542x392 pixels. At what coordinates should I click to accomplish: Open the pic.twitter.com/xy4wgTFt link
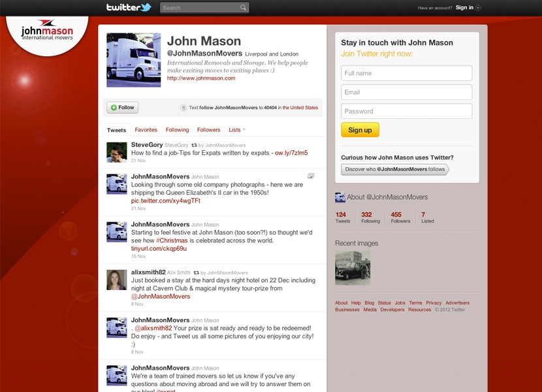(166, 201)
